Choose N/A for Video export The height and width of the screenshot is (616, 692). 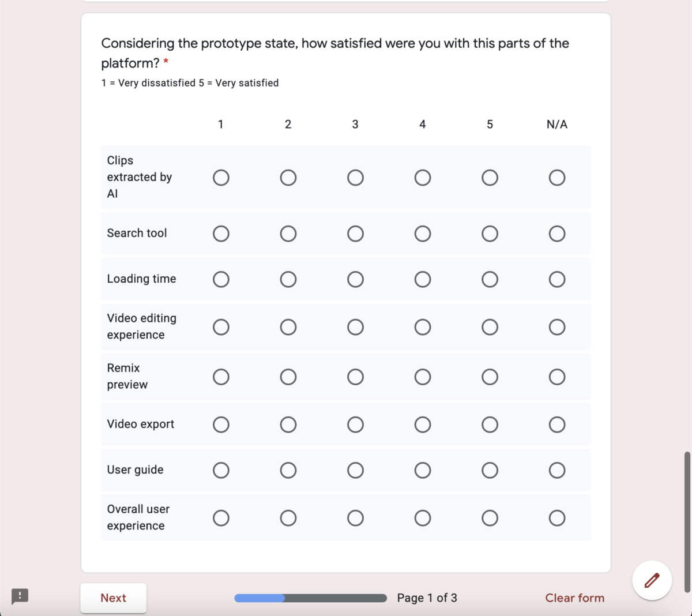point(557,425)
